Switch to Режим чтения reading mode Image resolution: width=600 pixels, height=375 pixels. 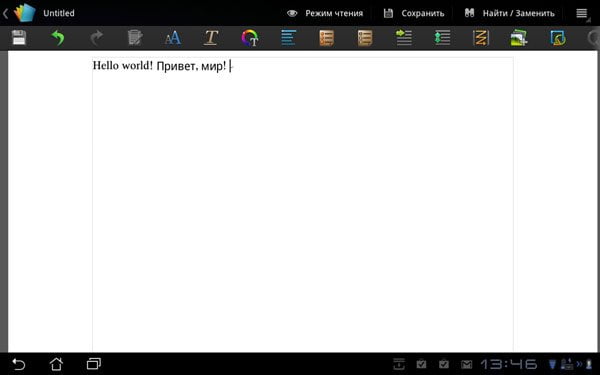pos(325,13)
